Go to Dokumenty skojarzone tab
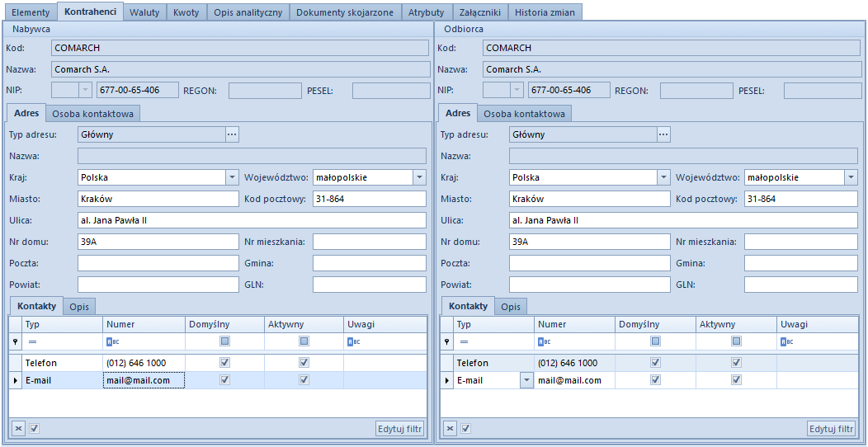The width and height of the screenshot is (868, 447). click(x=345, y=12)
